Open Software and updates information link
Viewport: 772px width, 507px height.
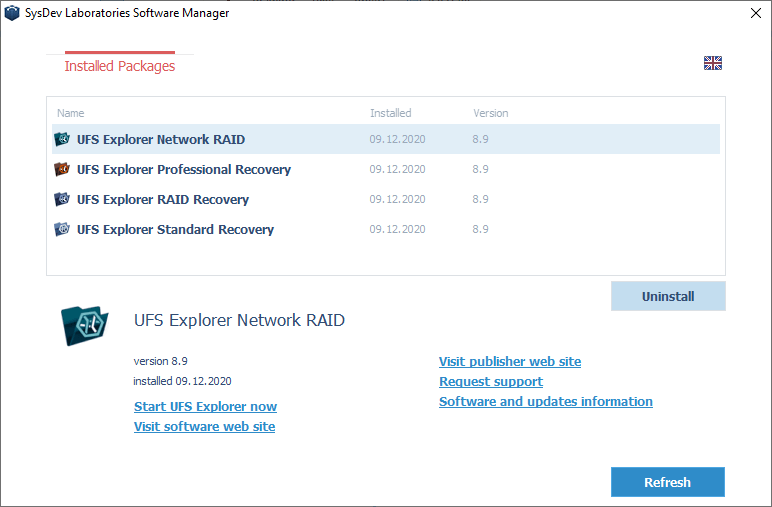point(545,402)
